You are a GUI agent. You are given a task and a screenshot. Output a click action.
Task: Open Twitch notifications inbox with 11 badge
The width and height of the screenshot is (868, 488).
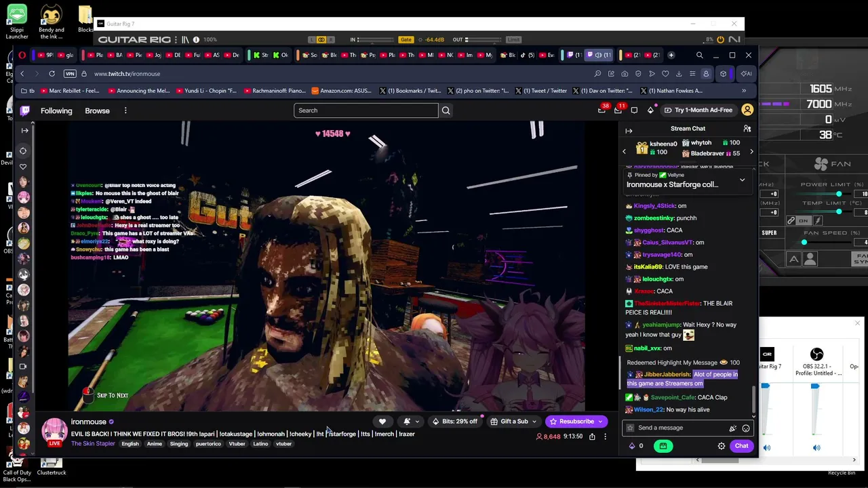point(618,110)
